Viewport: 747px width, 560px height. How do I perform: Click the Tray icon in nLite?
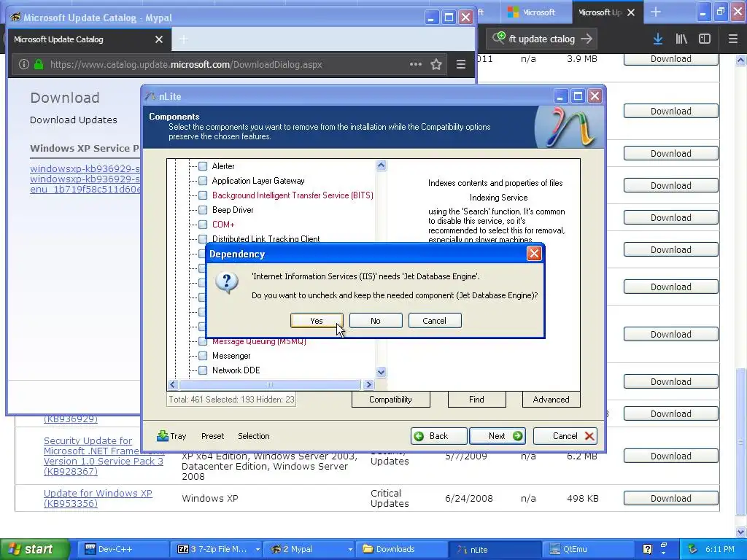[x=171, y=436]
